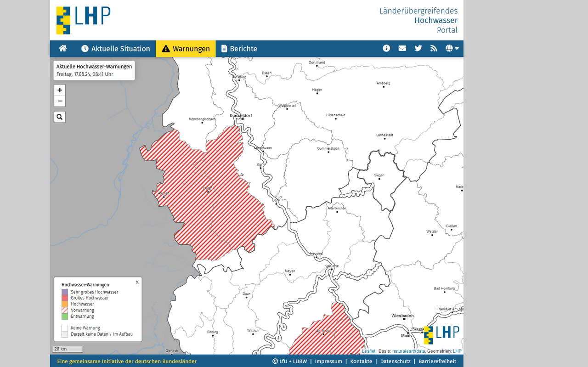Open the info icon in the navbar
588x367 pixels.
point(386,48)
